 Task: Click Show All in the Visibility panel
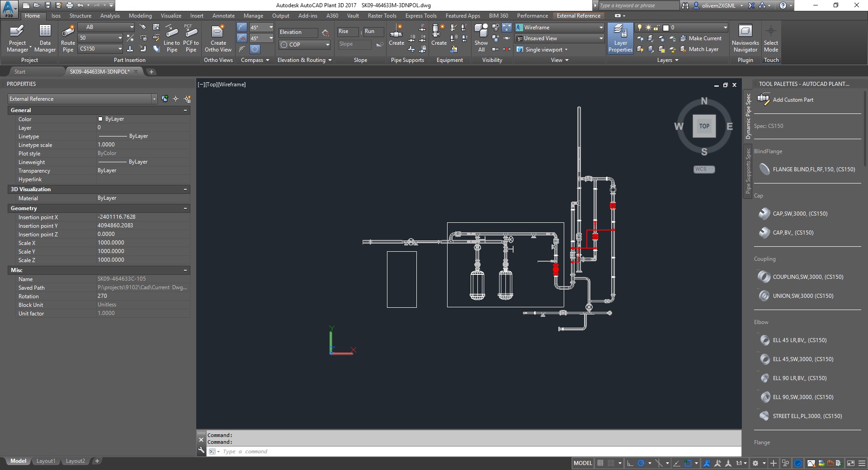[x=481, y=38]
